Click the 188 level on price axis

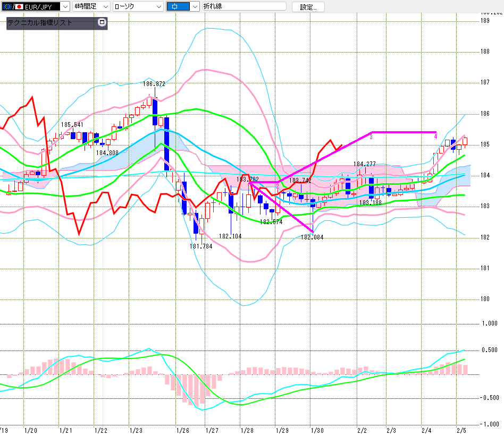[x=484, y=52]
